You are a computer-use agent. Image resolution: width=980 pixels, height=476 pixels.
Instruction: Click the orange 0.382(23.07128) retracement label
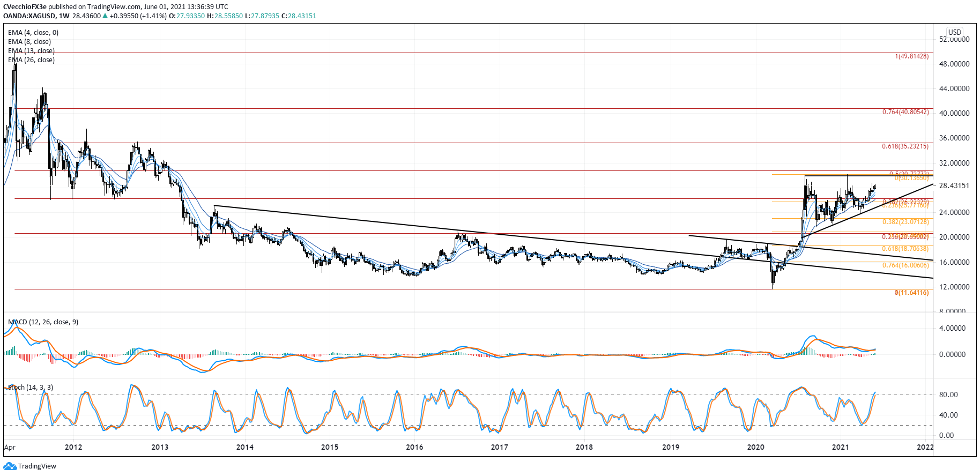905,222
